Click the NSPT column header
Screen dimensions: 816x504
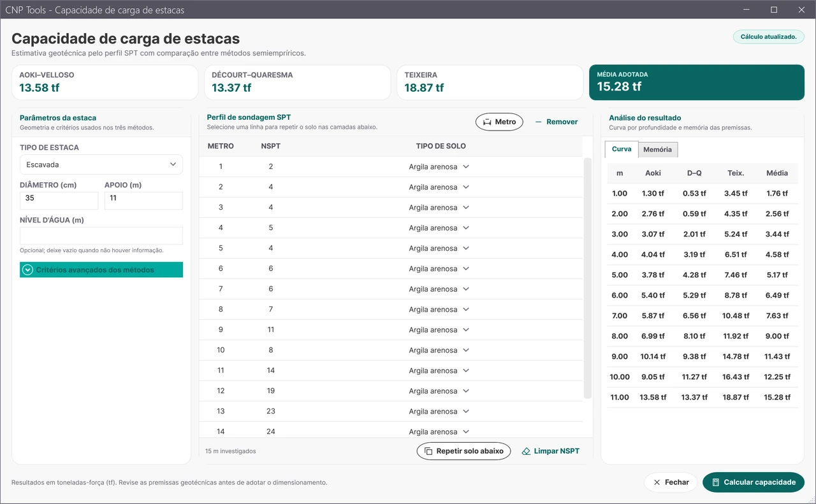click(x=271, y=147)
